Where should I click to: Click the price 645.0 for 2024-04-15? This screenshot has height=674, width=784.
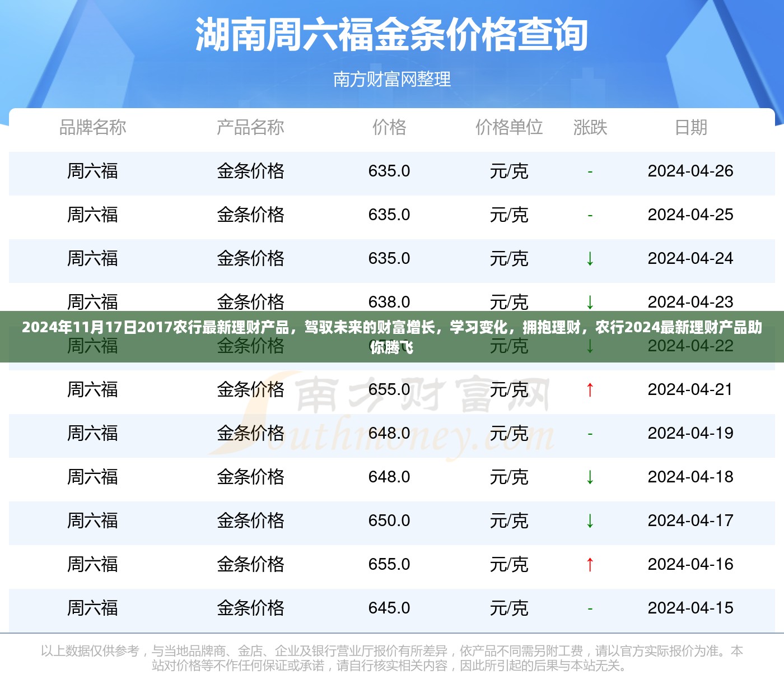tap(389, 608)
